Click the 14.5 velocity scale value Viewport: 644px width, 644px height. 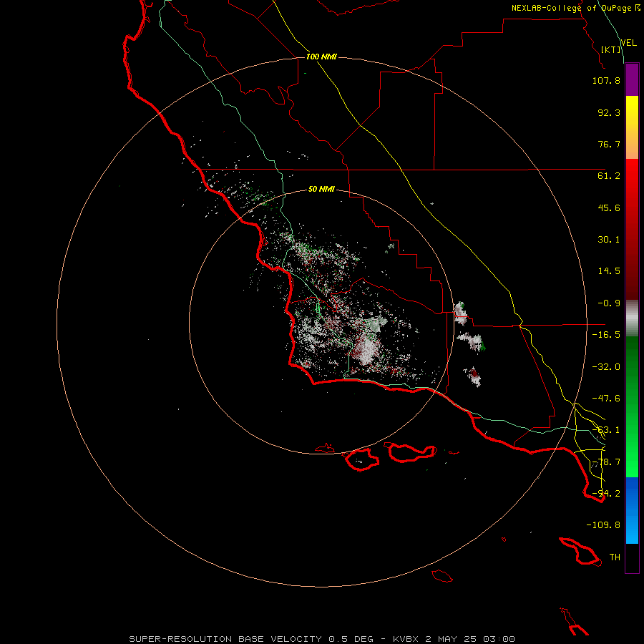coord(609,271)
